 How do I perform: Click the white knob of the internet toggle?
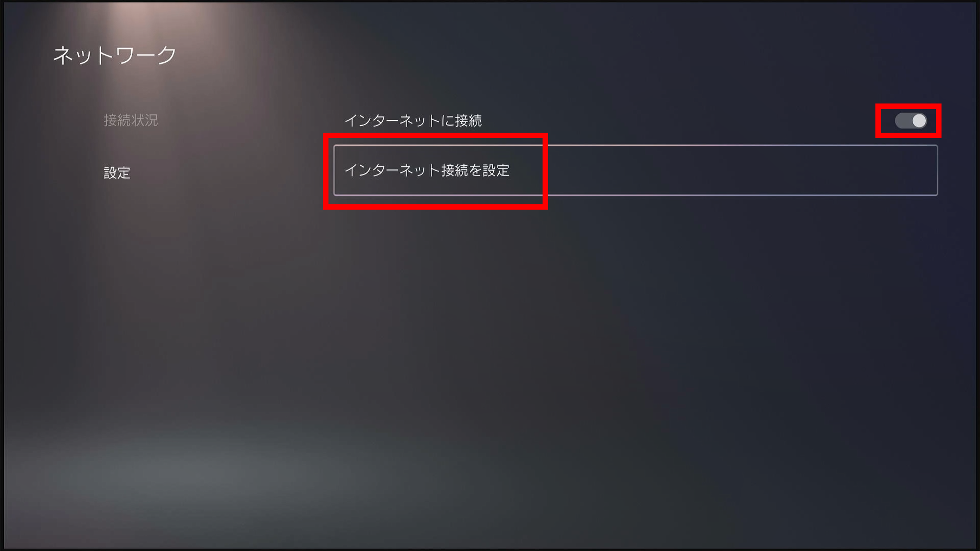(919, 121)
